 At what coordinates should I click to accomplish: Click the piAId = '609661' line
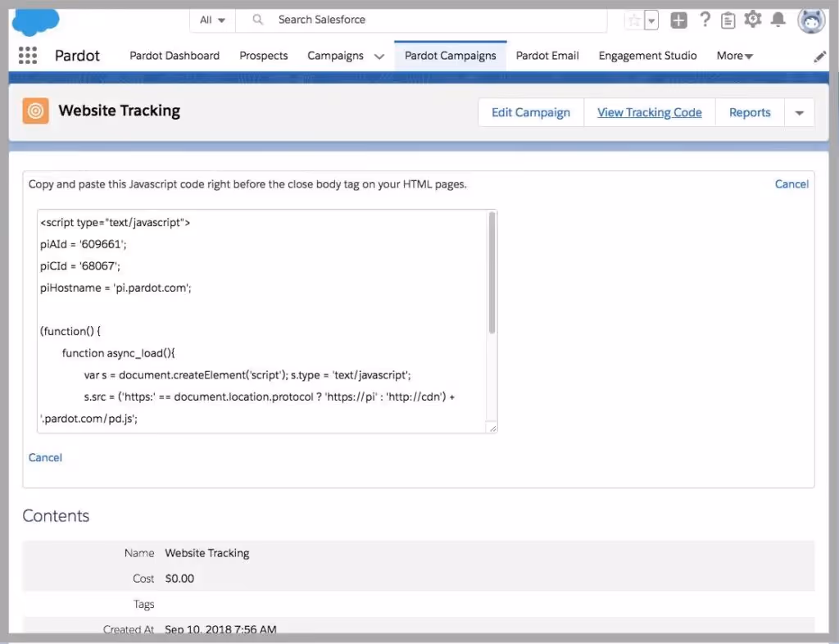click(x=83, y=244)
